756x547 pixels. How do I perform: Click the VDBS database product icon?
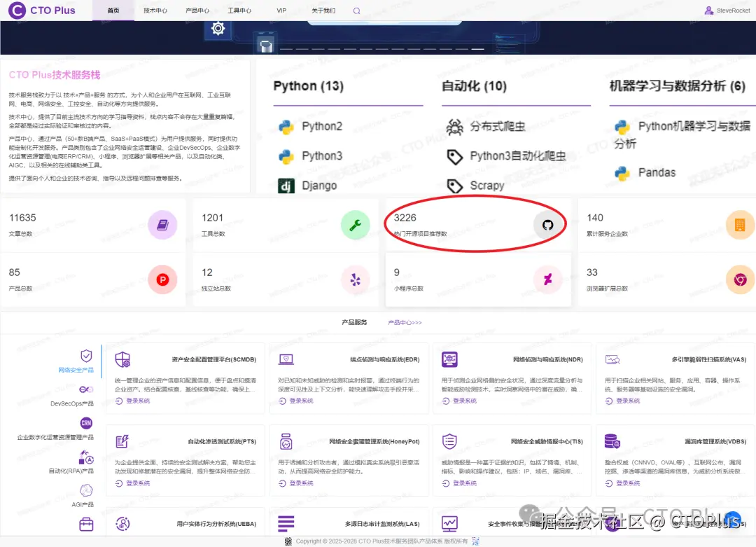point(612,441)
